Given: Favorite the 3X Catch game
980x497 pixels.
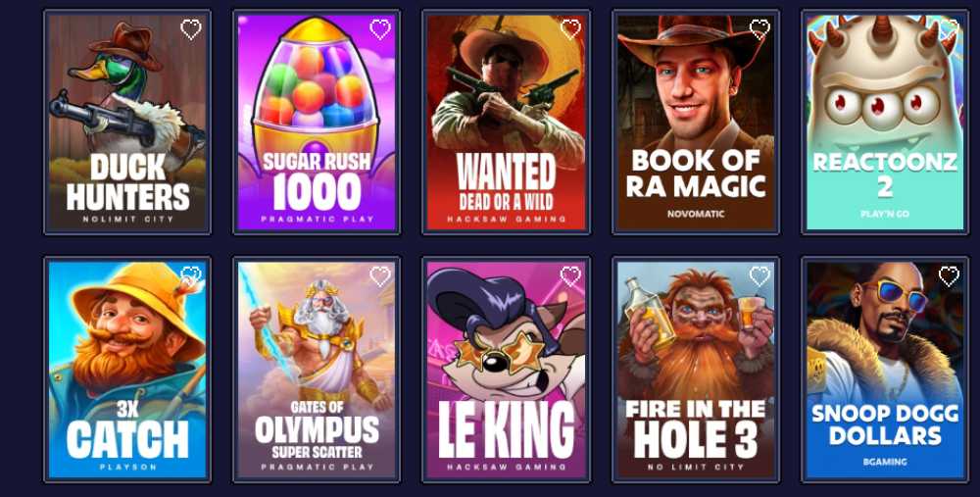Looking at the screenshot, I should [x=191, y=275].
